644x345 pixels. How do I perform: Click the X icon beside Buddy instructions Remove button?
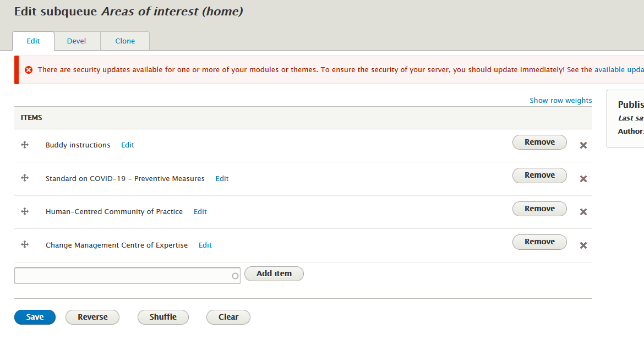pos(583,145)
